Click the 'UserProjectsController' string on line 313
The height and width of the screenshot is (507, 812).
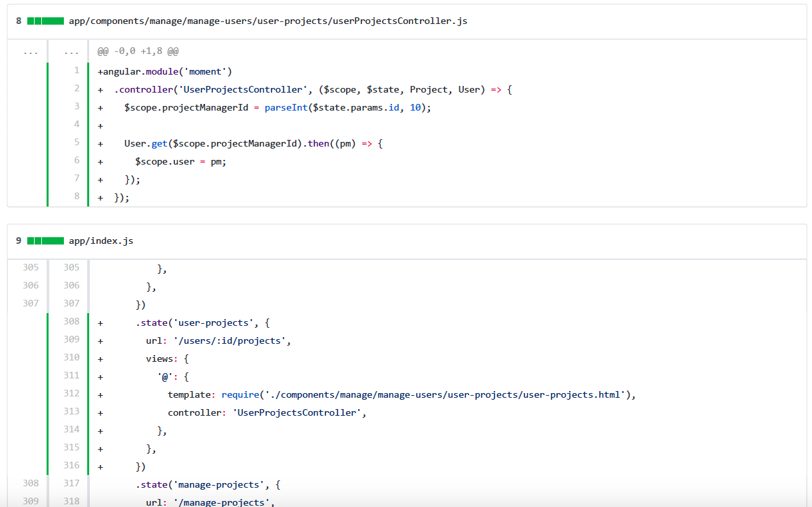pyautogui.click(x=297, y=412)
